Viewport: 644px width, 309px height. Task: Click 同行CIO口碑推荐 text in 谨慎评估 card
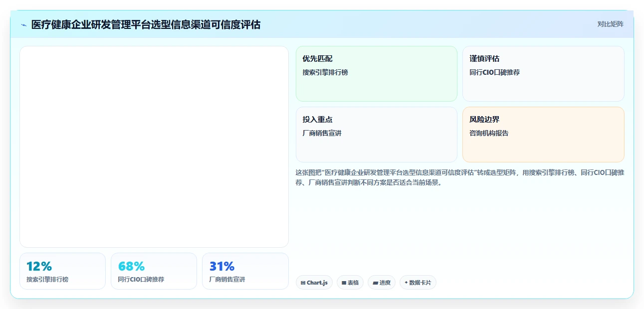tap(494, 72)
